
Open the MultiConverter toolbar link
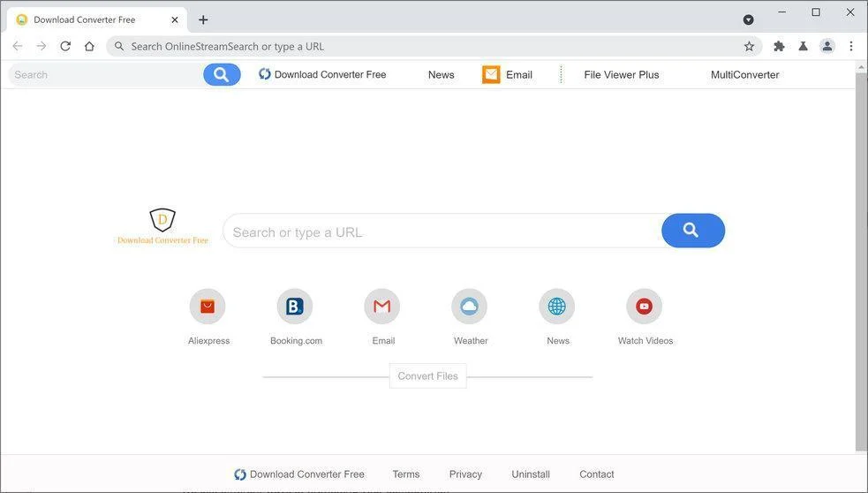(x=744, y=75)
